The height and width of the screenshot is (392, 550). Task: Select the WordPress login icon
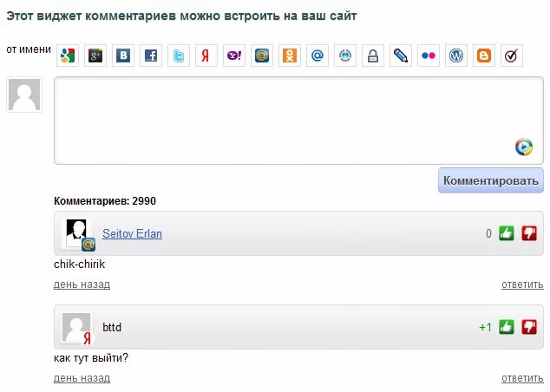[456, 56]
